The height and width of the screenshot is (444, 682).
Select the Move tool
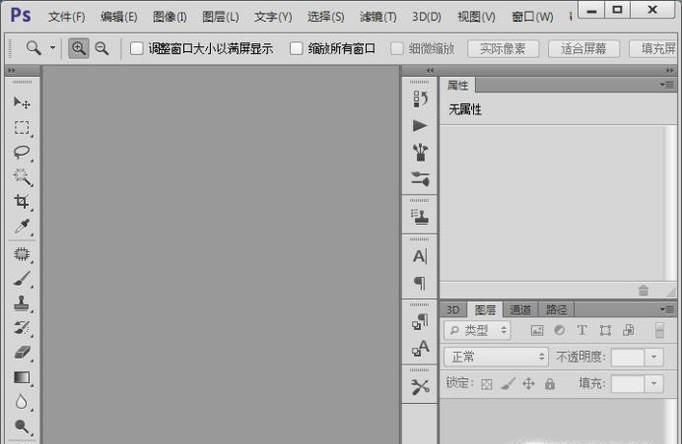(21, 103)
